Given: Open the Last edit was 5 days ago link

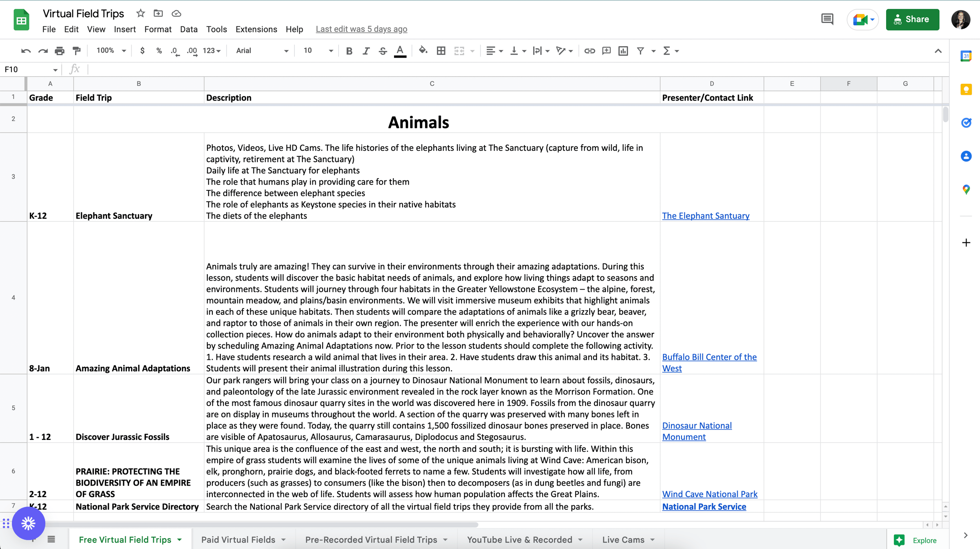Looking at the screenshot, I should (361, 29).
